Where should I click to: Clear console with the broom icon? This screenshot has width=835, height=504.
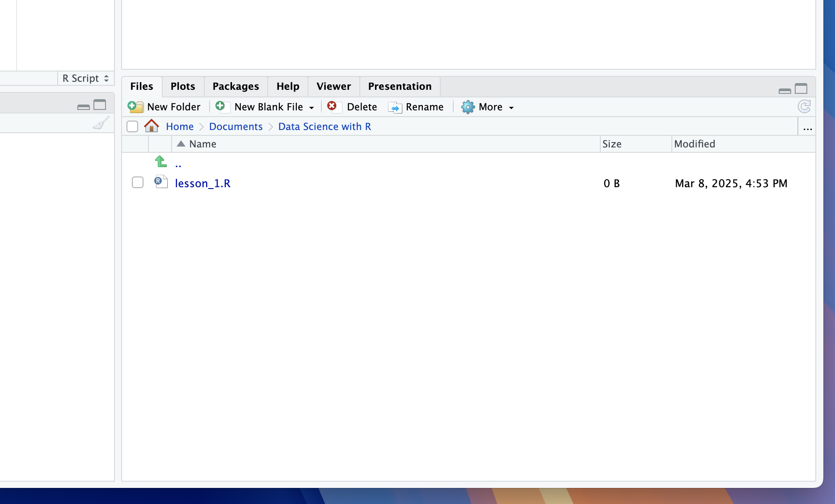click(101, 123)
